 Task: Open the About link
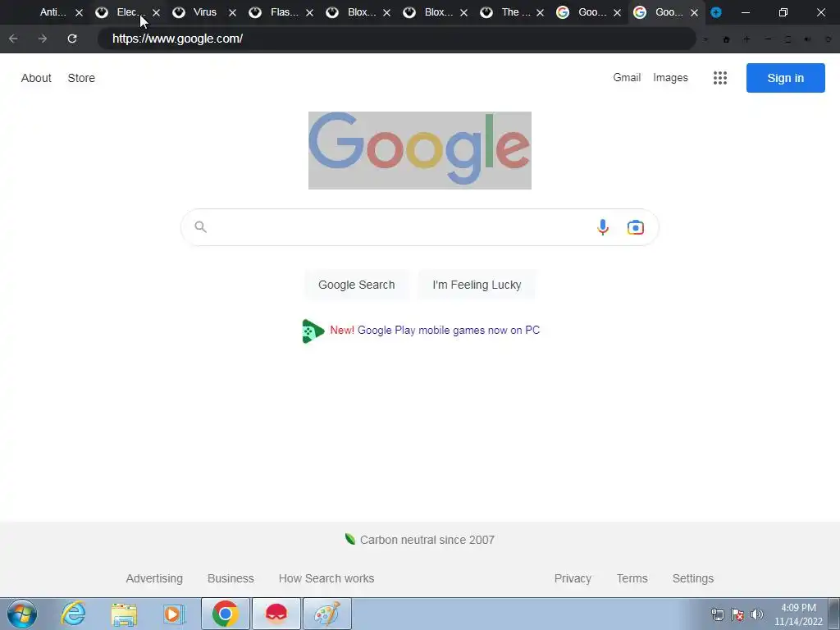click(x=36, y=78)
